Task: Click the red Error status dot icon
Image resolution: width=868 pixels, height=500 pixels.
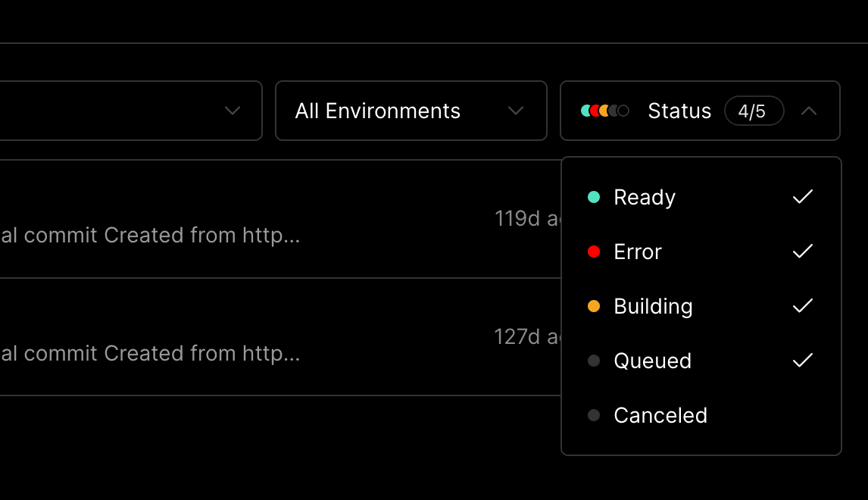Action: point(594,252)
